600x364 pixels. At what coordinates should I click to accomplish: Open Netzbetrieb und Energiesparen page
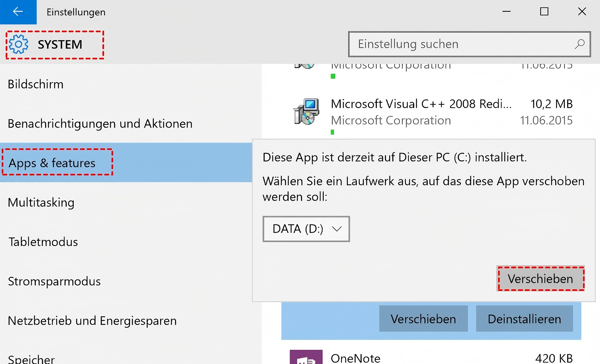[x=92, y=321]
